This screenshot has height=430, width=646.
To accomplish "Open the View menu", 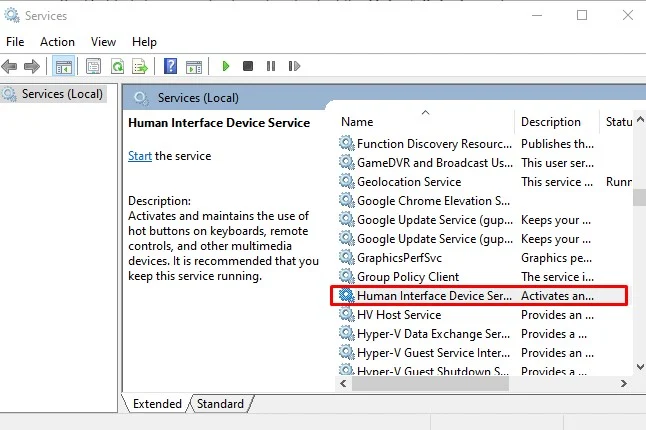I will pos(103,42).
